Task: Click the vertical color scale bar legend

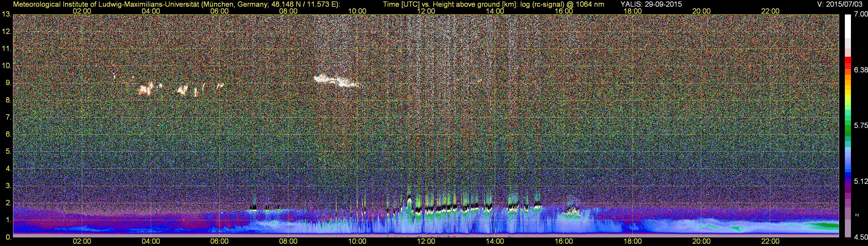Action: tap(848, 126)
